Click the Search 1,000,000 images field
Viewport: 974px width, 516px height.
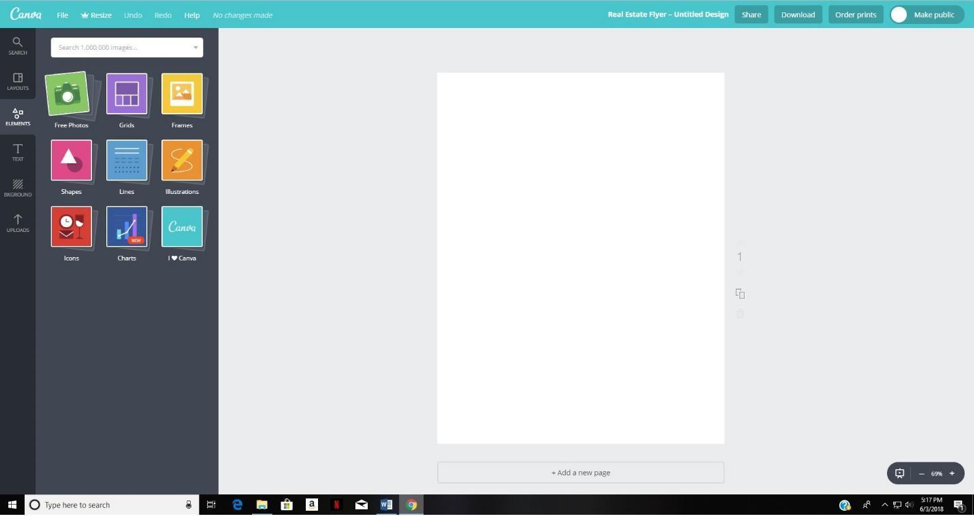pyautogui.click(x=127, y=47)
